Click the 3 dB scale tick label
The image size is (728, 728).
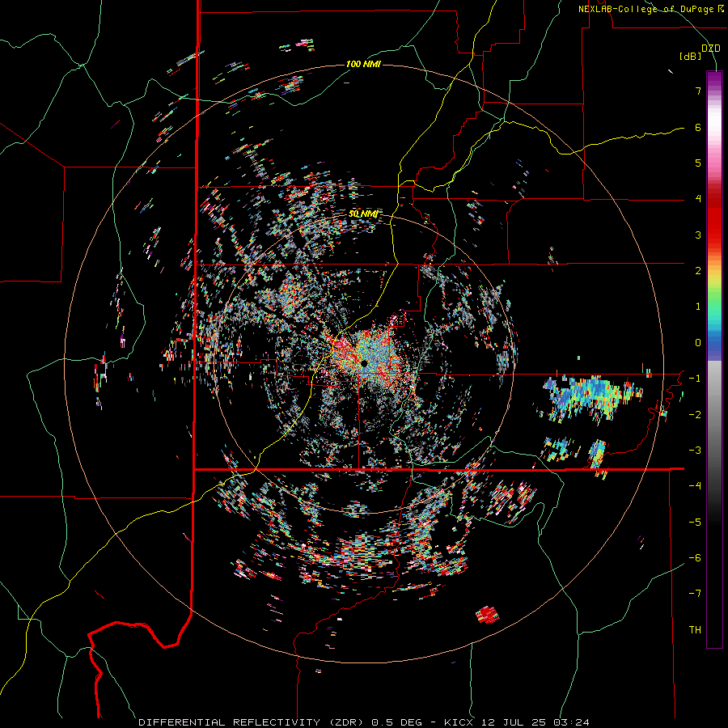(698, 235)
